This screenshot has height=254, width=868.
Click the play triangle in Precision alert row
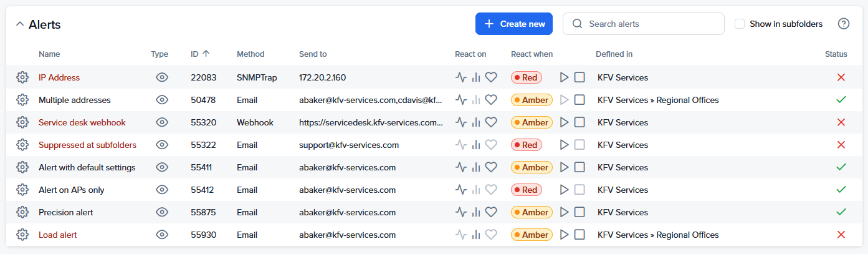click(x=564, y=212)
